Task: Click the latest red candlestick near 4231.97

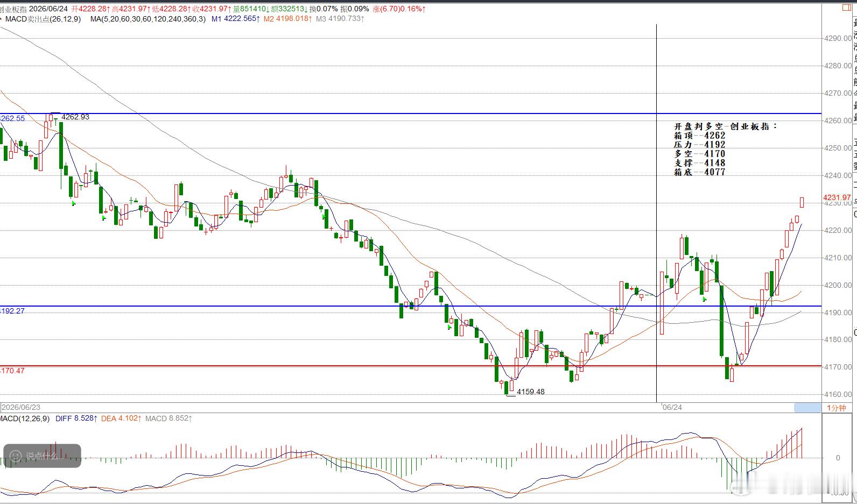Action: coord(802,202)
